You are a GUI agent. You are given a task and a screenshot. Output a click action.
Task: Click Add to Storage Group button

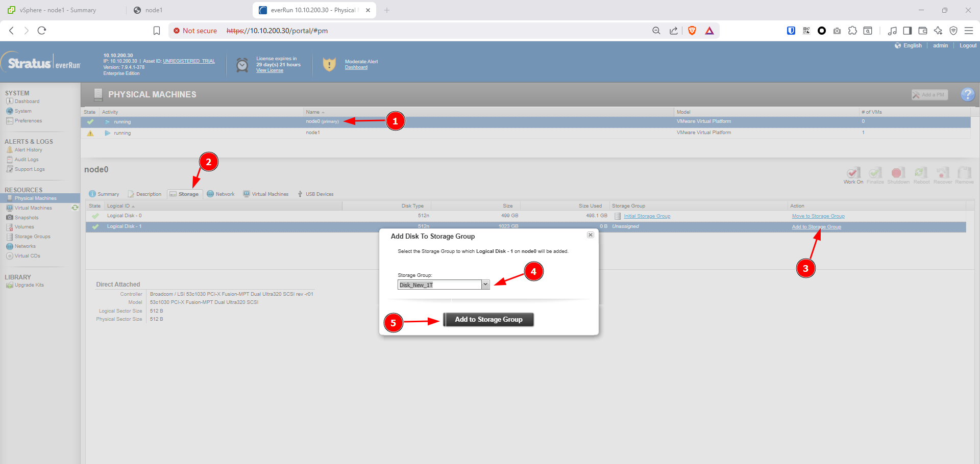488,320
